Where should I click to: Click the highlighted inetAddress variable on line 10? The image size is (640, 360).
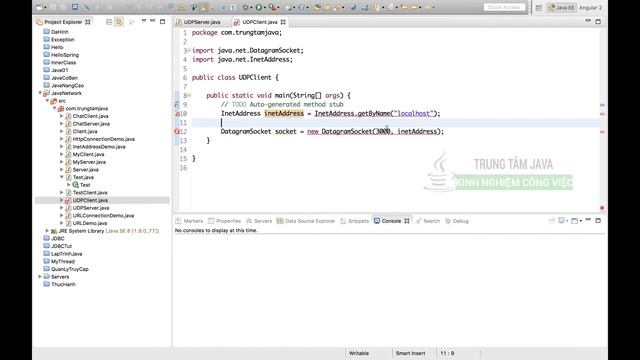284,113
